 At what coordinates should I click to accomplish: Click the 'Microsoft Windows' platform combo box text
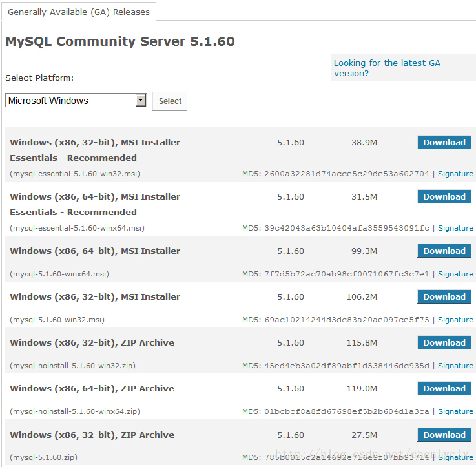coord(48,101)
